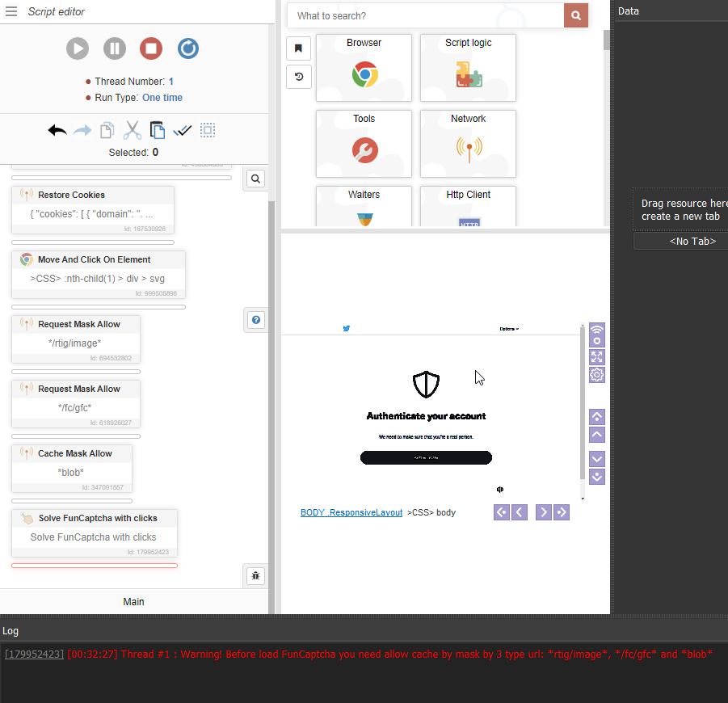728x703 pixels.
Task: Pause the running script
Action: coord(115,48)
